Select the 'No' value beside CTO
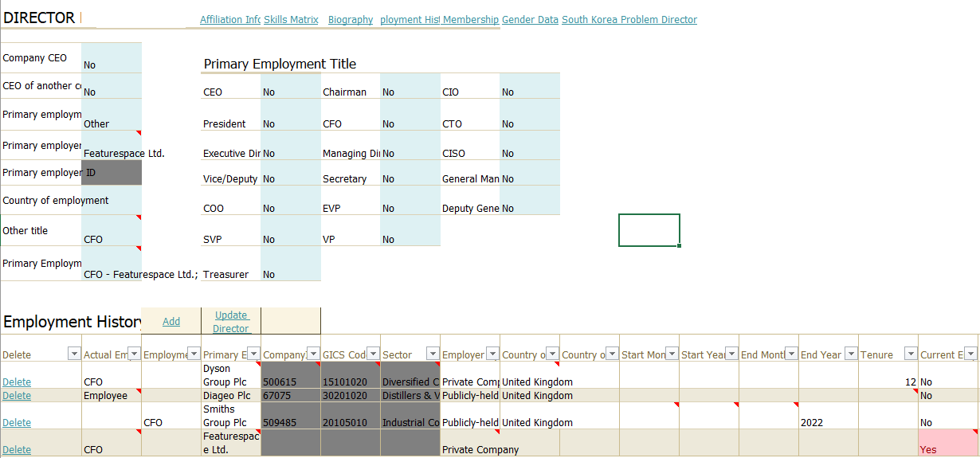The height and width of the screenshot is (458, 980). (530, 115)
